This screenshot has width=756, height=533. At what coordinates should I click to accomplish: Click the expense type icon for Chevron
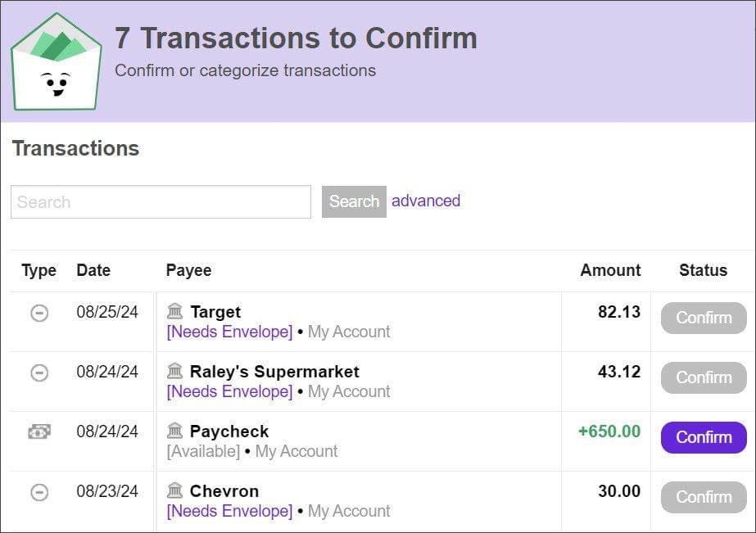[39, 492]
